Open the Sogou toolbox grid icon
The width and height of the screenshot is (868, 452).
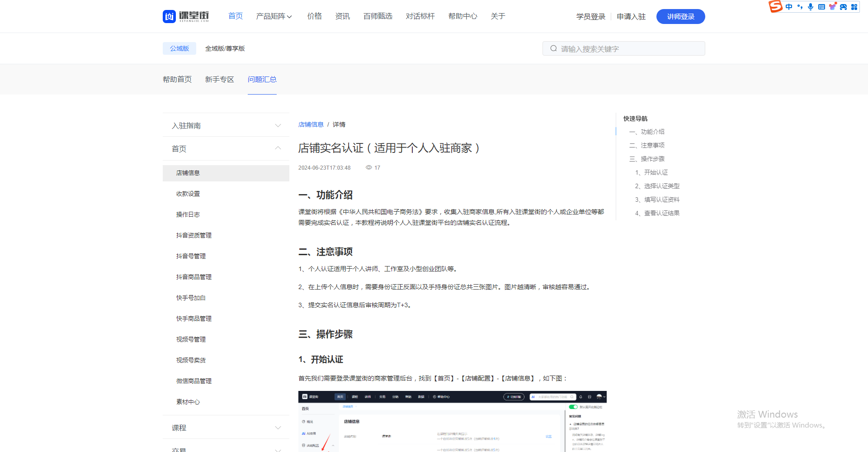click(x=854, y=7)
